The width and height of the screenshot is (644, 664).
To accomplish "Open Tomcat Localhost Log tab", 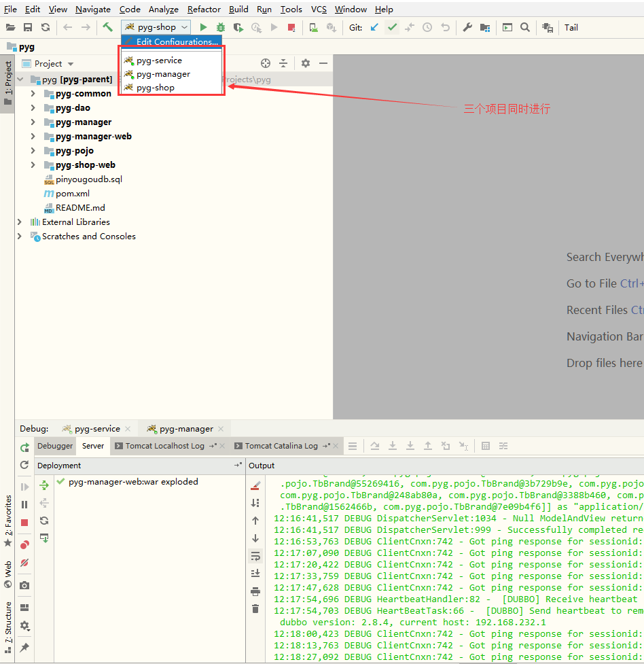I will 164,446.
